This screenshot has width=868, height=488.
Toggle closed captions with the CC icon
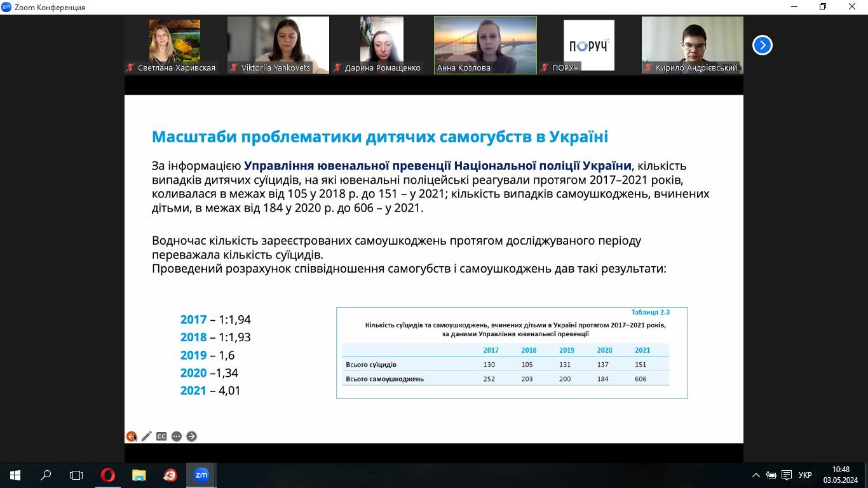pos(161,437)
